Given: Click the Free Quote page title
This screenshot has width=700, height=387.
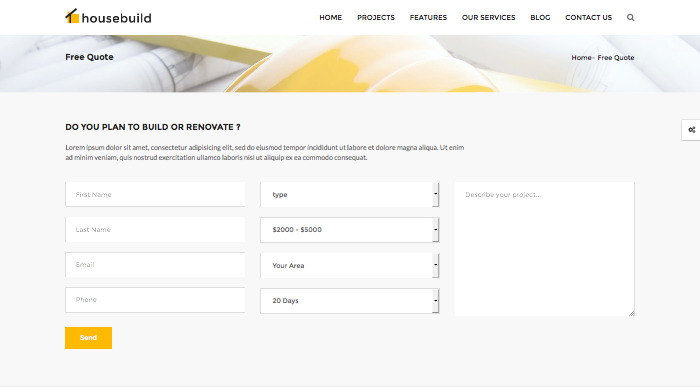Looking at the screenshot, I should [x=89, y=57].
